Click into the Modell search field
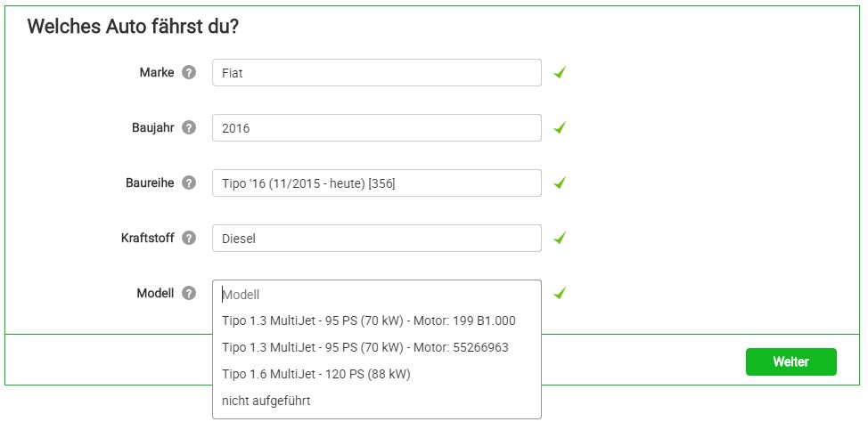868x430 pixels. tap(376, 295)
